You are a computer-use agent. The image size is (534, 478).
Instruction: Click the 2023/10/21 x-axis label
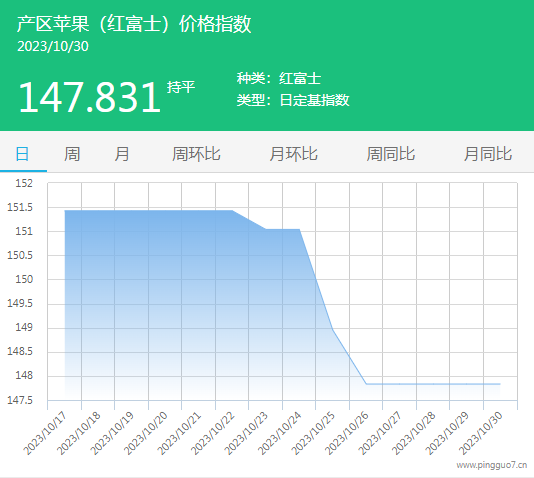click(179, 433)
